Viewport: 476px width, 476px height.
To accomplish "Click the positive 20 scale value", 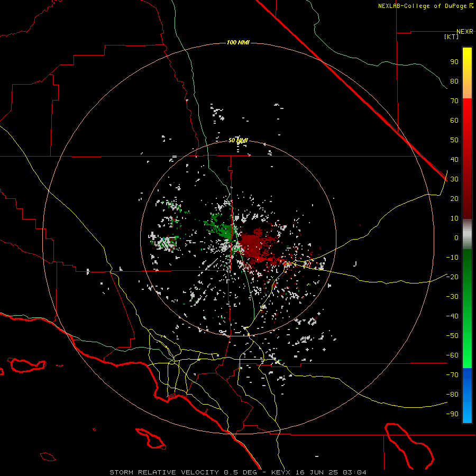I will pos(454,198).
